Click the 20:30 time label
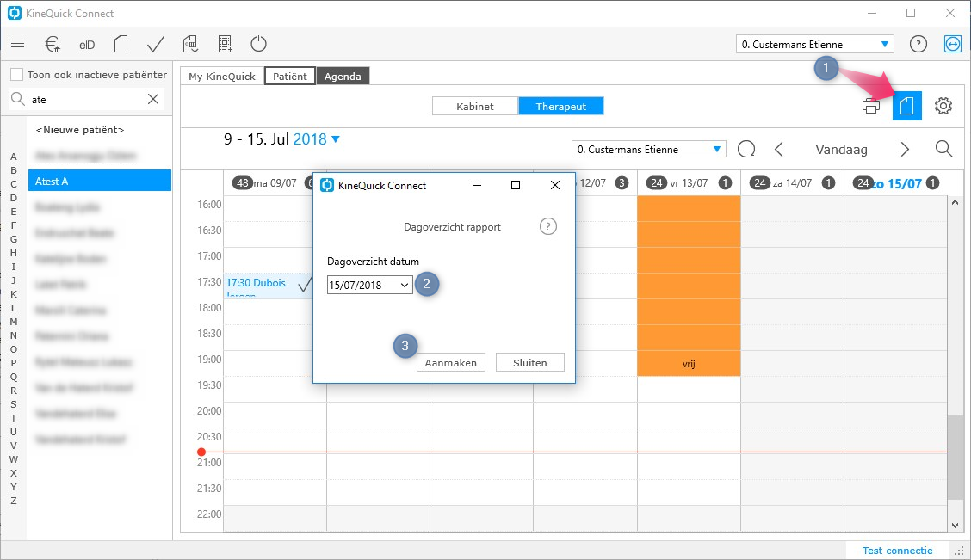Viewport: 971px width, 560px height. pyautogui.click(x=209, y=436)
